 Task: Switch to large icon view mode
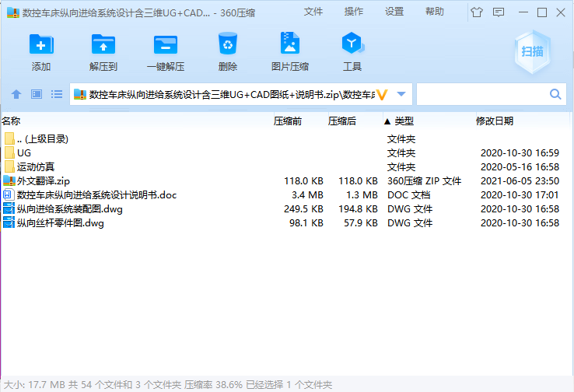(37, 94)
